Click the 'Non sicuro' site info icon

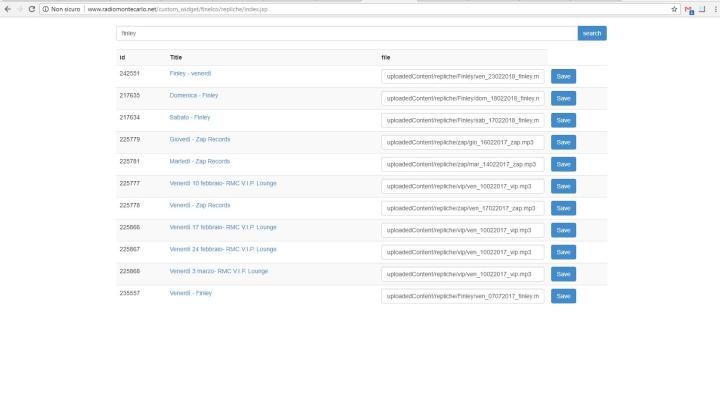46,8
